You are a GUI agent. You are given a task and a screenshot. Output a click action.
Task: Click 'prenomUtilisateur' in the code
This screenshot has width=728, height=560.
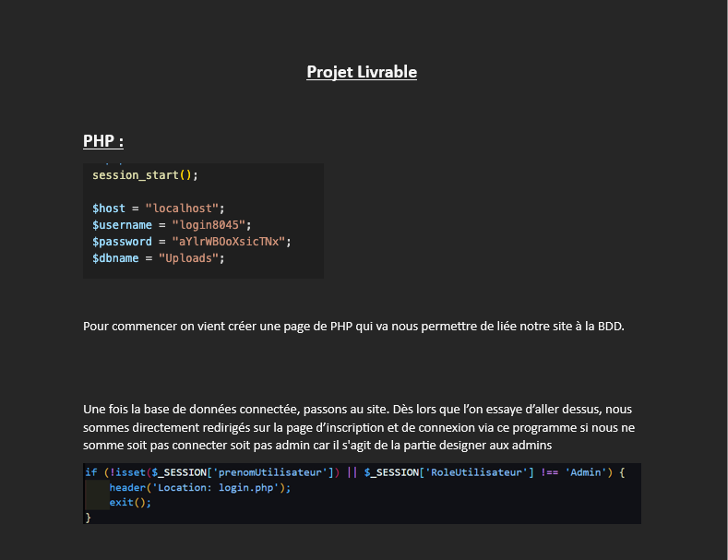[x=269, y=472]
